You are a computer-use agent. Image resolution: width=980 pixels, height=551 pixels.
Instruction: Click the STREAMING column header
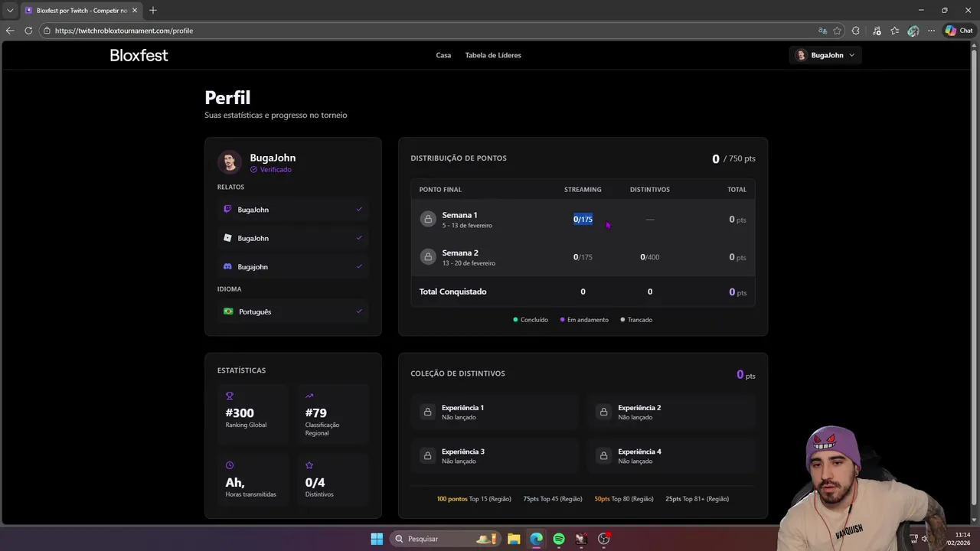(x=583, y=189)
